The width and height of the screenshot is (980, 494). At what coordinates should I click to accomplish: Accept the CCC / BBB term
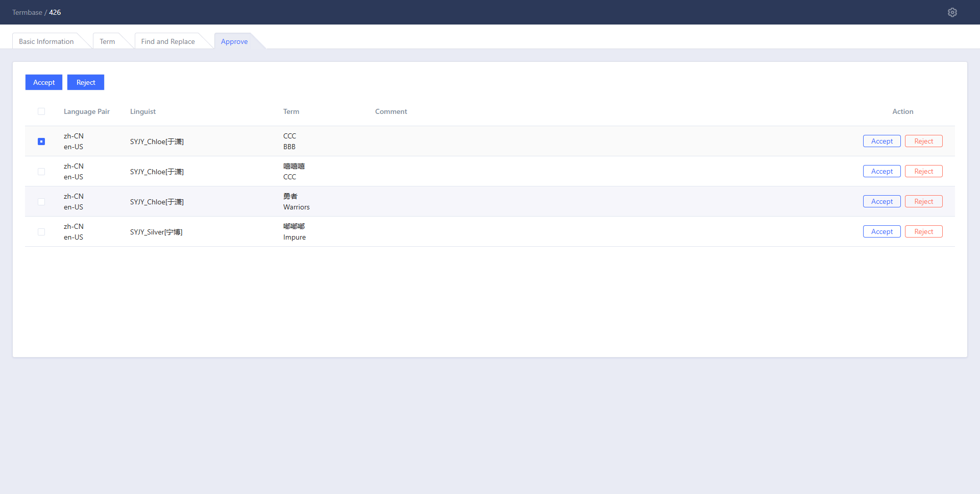[882, 141]
